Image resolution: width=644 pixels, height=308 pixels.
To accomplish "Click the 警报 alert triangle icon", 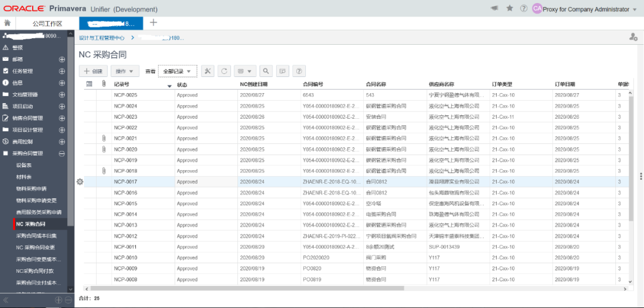I will click(x=5, y=48).
